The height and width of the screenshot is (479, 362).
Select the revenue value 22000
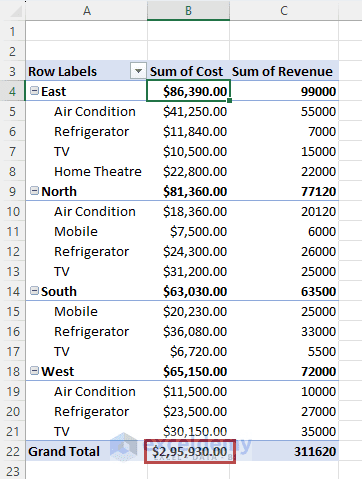(284, 171)
